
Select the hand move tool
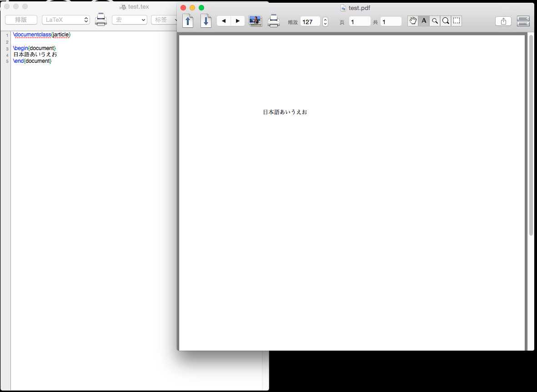coord(413,21)
